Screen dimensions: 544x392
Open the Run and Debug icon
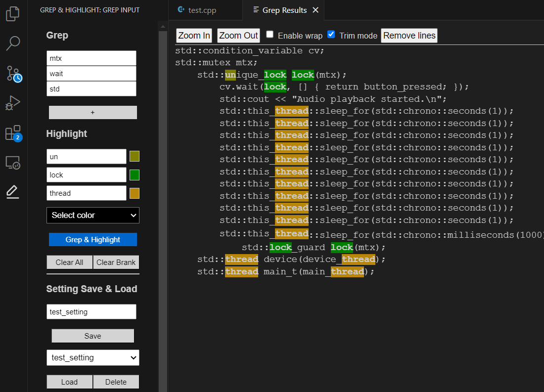[x=13, y=103]
